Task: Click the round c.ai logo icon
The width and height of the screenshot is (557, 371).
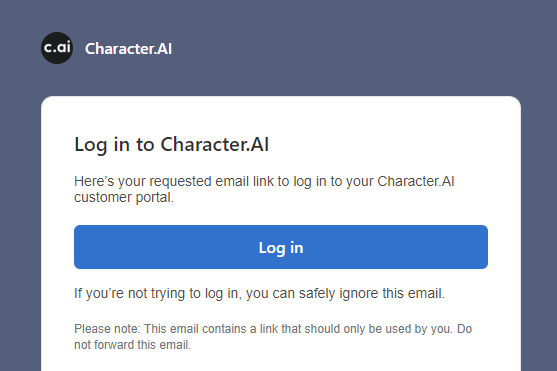Action: pyautogui.click(x=57, y=48)
